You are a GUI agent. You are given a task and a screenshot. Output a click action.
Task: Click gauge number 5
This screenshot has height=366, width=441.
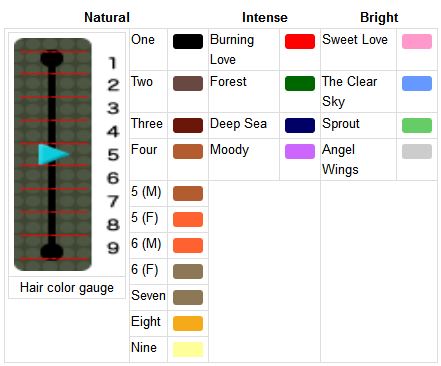pos(113,155)
